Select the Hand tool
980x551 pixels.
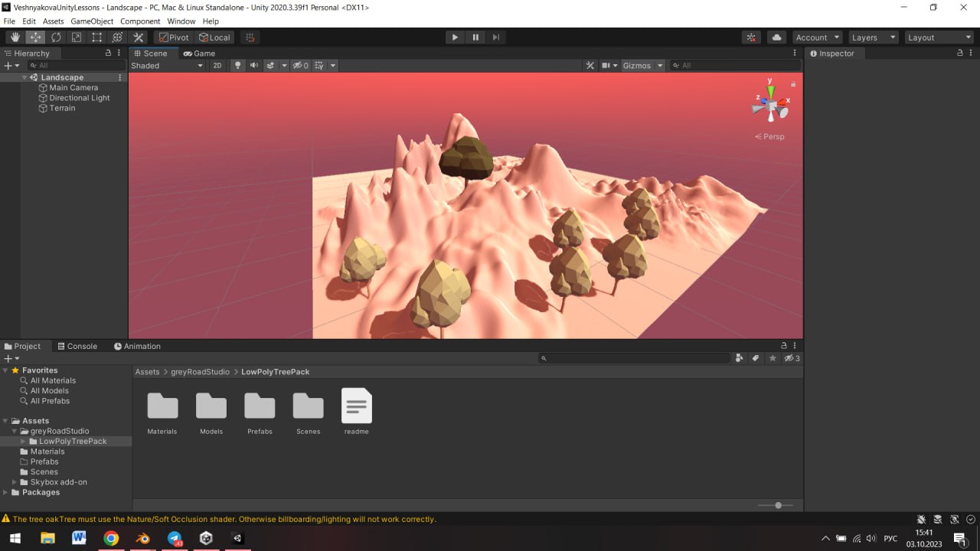coord(15,37)
